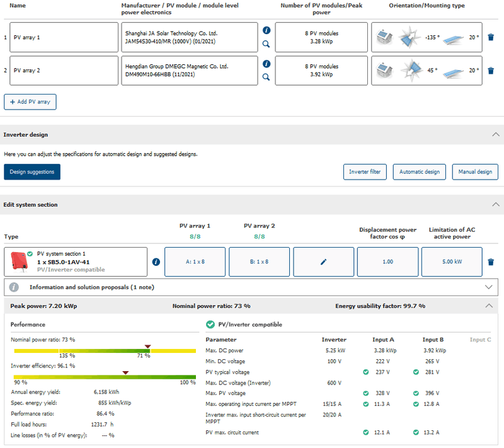Image resolution: width=504 pixels, height=448 pixels.
Task: Click Add PV array button
Action: pyautogui.click(x=30, y=101)
